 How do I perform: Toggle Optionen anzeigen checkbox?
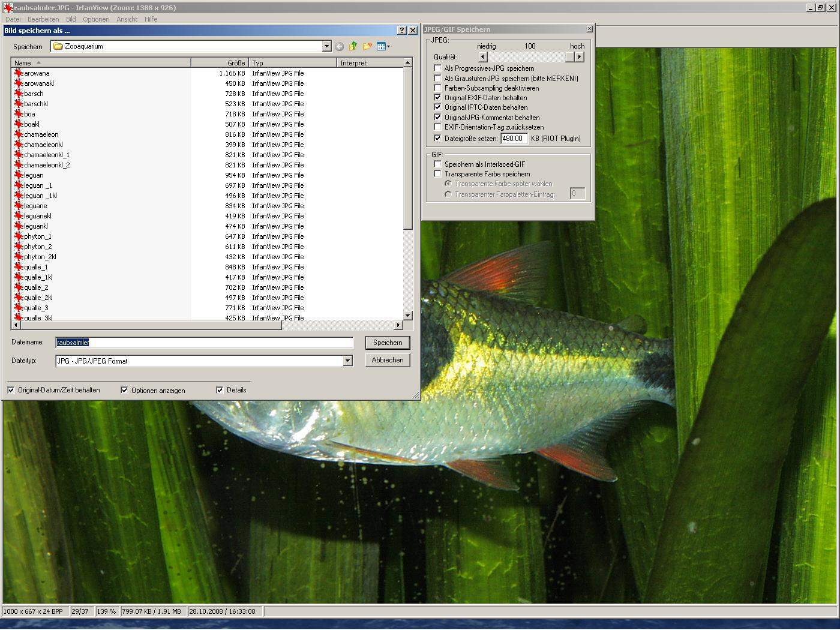(124, 390)
